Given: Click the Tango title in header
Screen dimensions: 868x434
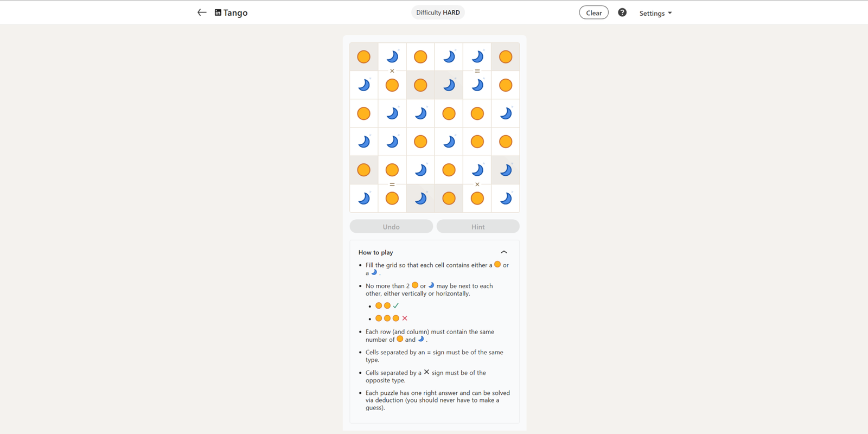Looking at the screenshot, I should click(x=235, y=12).
